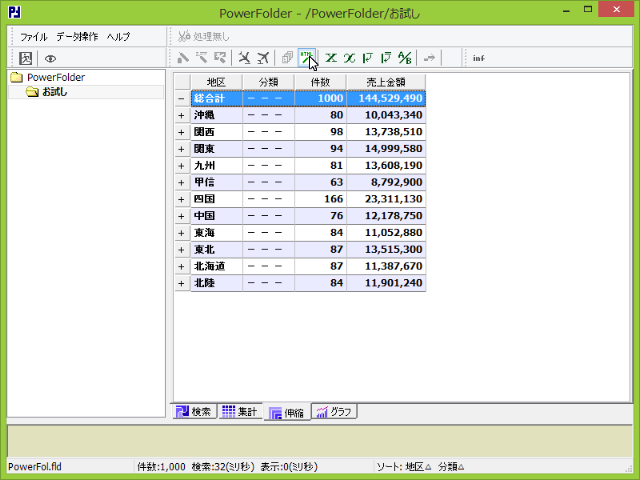640x480 pixels.
Task: Click the total sales 144,529,490 cell
Action: [x=386, y=98]
